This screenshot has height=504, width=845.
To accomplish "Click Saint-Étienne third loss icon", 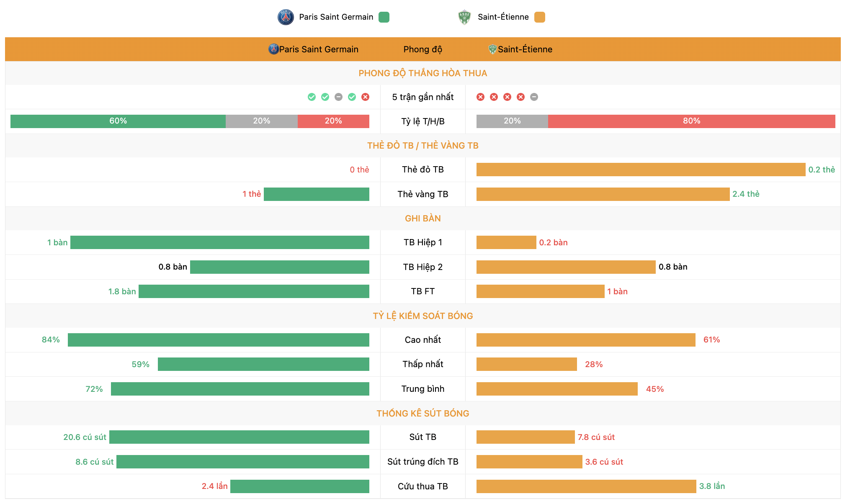I will 507,97.
